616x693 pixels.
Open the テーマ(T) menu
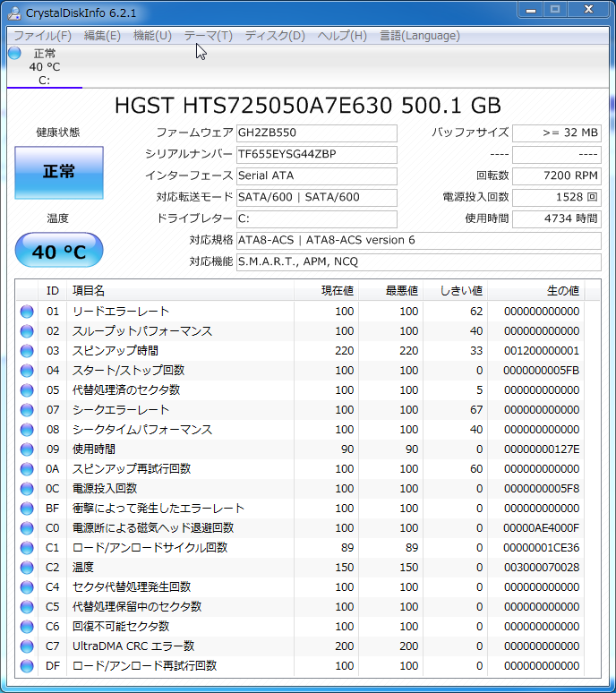(208, 35)
